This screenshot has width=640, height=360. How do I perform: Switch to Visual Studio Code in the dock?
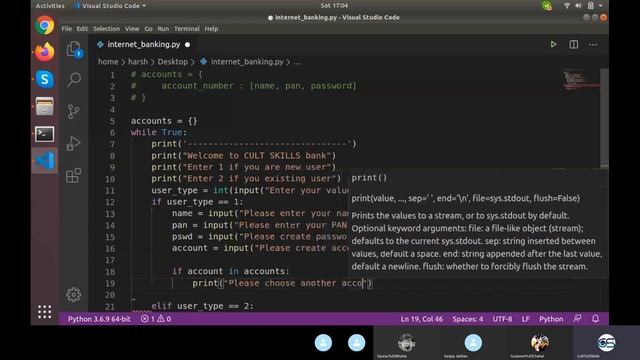click(x=44, y=160)
